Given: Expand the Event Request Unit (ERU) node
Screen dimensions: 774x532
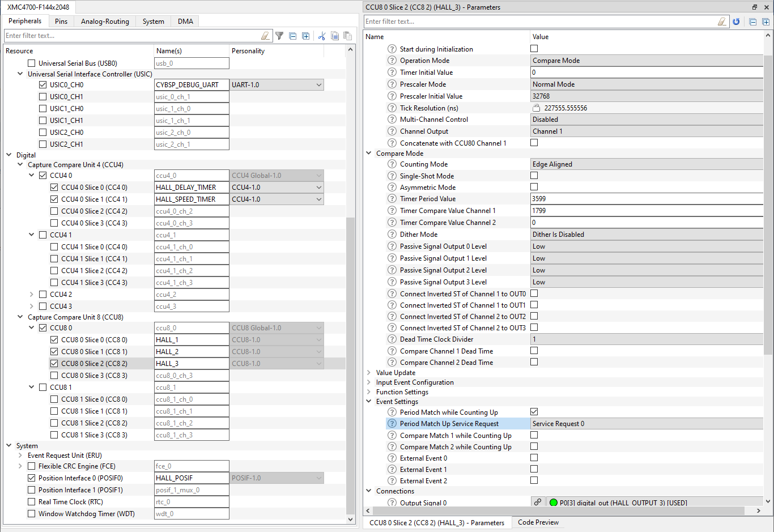Looking at the screenshot, I should [x=20, y=456].
